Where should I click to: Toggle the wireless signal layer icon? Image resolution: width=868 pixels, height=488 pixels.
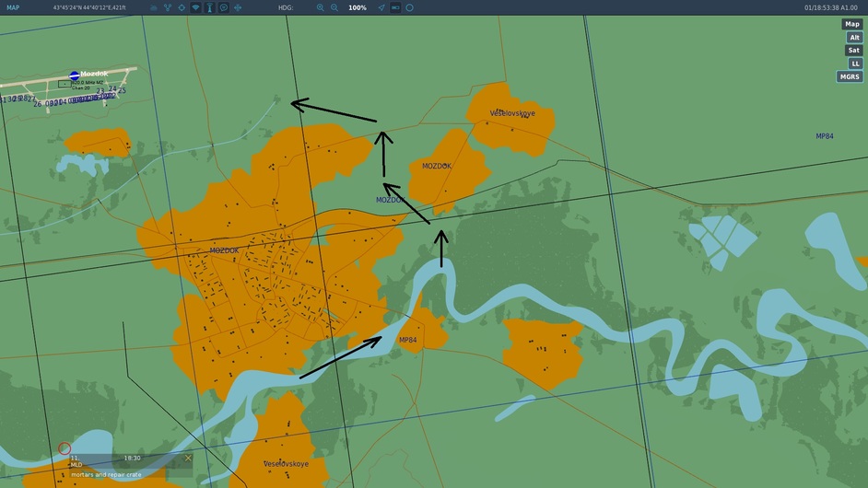click(x=195, y=7)
